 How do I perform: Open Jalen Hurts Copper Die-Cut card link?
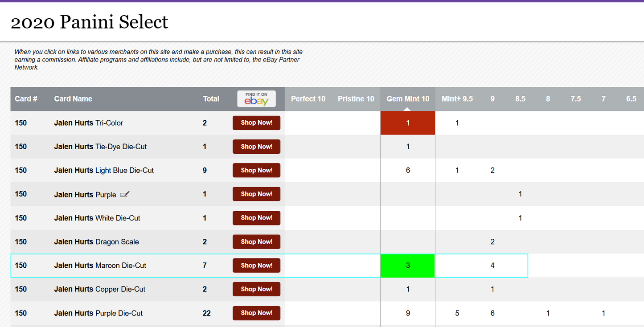click(x=100, y=289)
